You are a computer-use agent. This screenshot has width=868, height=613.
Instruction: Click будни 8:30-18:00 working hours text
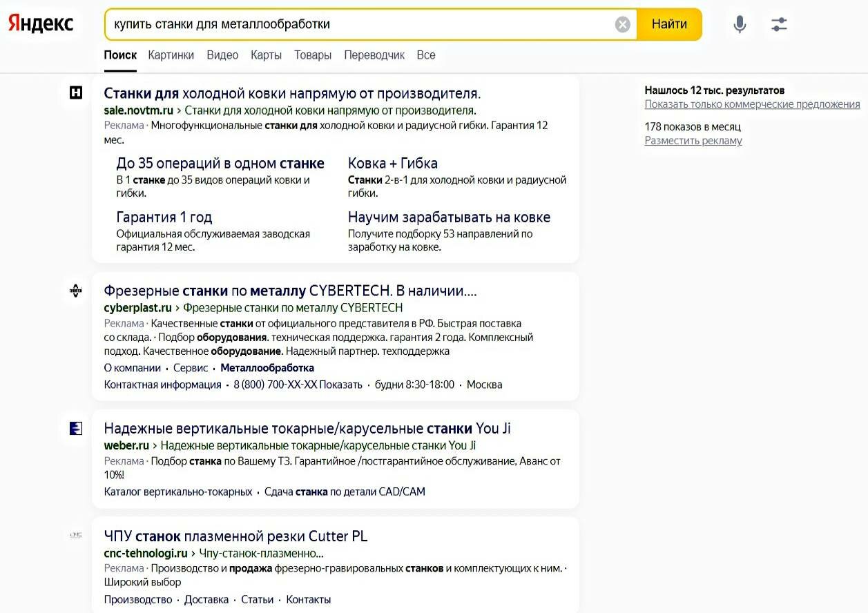point(414,385)
